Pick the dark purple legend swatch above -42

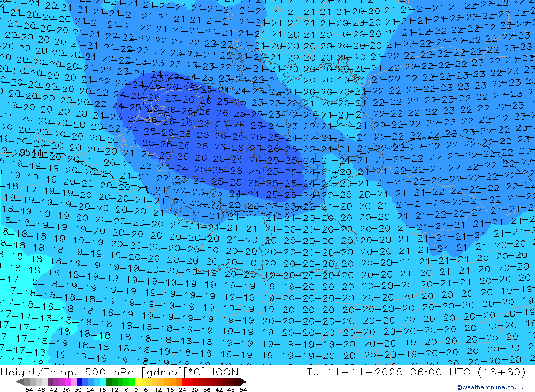coord(50,382)
